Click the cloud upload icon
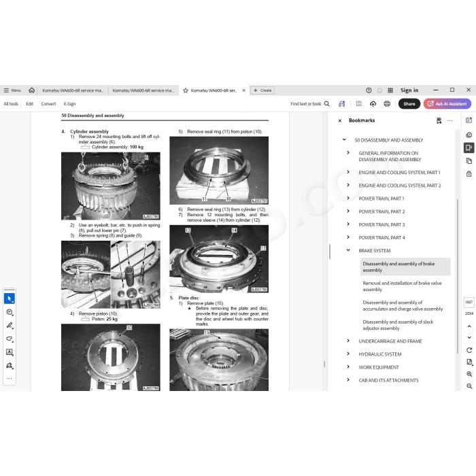 (x=373, y=104)
